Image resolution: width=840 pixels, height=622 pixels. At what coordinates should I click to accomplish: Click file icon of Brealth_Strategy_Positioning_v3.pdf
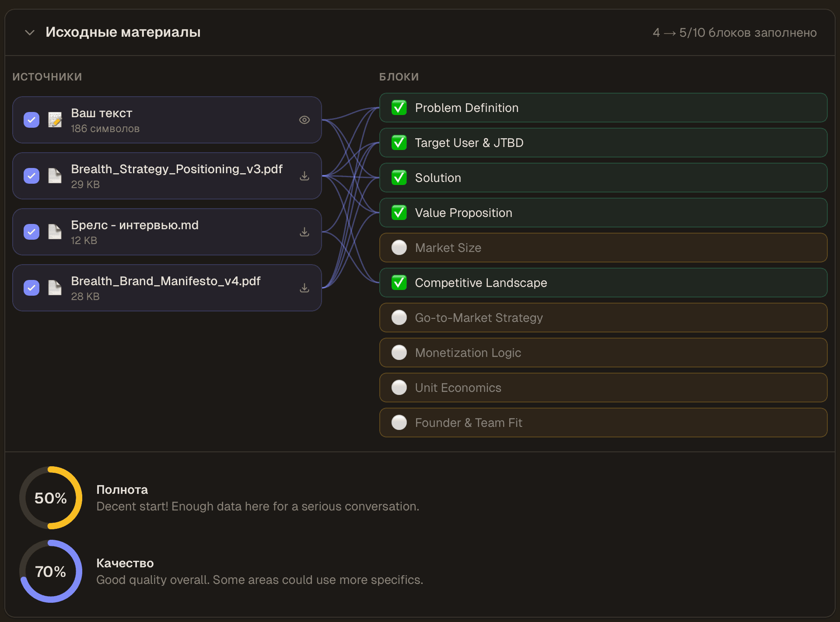pos(55,176)
